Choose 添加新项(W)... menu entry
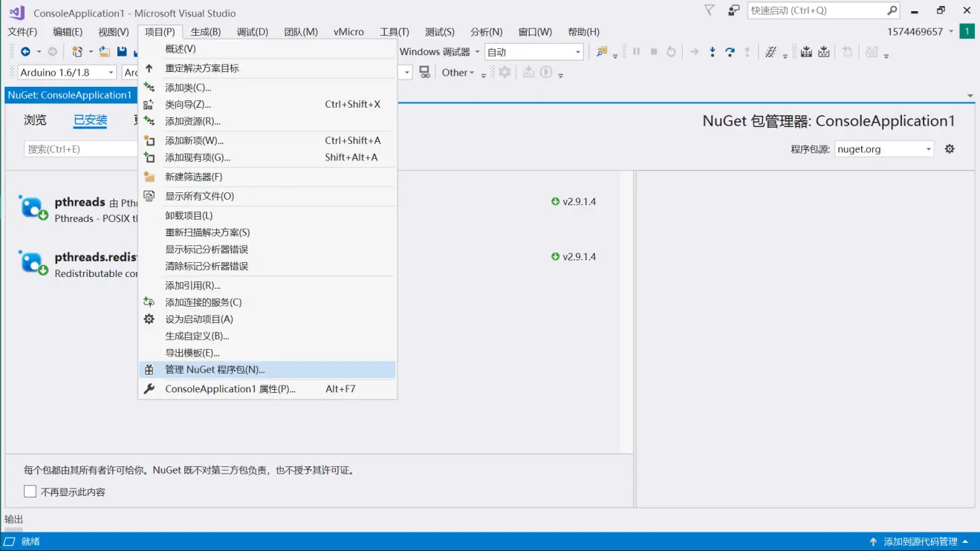 pos(267,140)
